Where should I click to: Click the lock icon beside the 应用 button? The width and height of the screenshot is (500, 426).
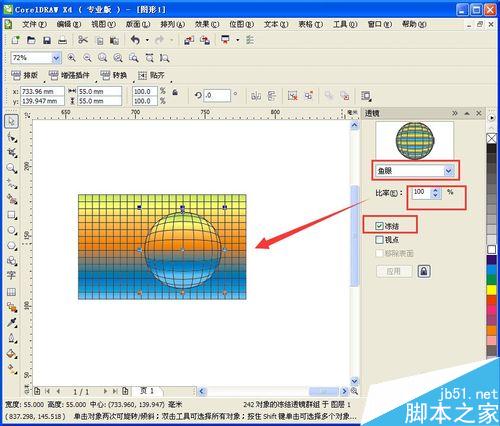coord(424,271)
